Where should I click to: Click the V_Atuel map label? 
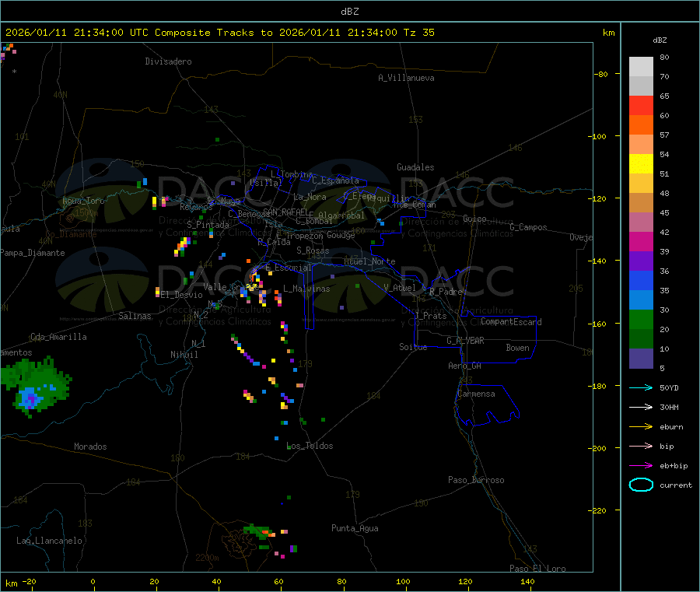click(400, 288)
